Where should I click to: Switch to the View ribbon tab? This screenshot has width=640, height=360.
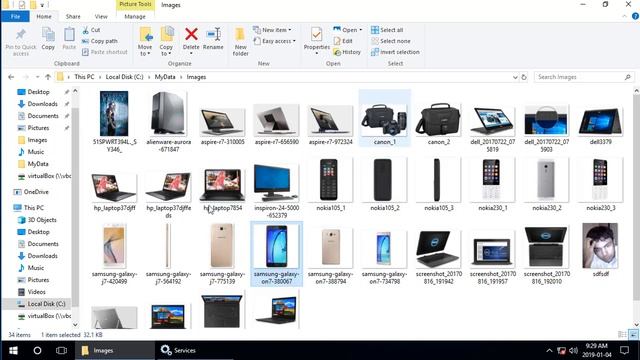(x=101, y=16)
